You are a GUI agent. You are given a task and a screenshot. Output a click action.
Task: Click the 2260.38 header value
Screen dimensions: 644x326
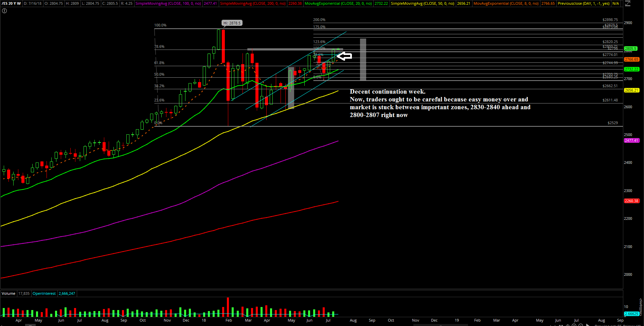(295, 3)
